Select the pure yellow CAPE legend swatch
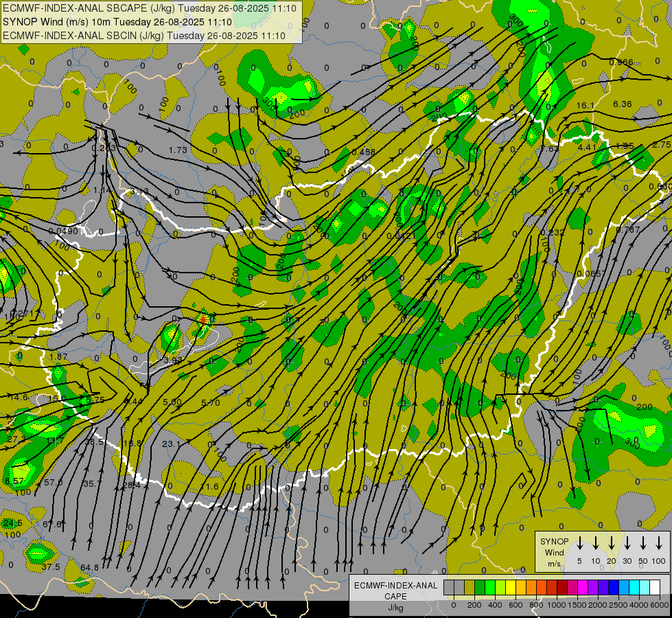The width and height of the screenshot is (672, 618). 511,587
